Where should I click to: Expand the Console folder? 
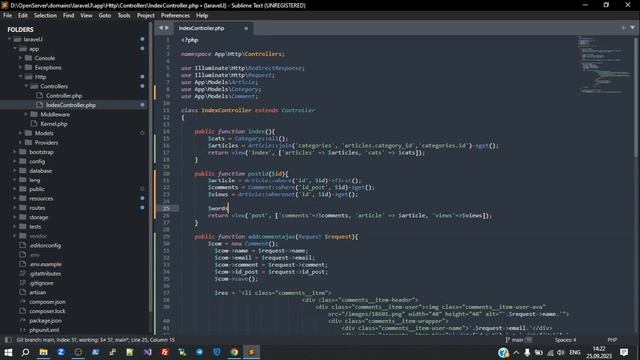pos(21,58)
